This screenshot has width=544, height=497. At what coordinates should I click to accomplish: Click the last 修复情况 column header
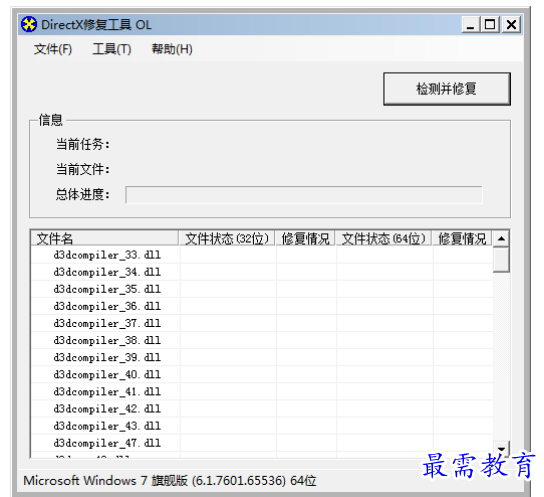coord(462,239)
